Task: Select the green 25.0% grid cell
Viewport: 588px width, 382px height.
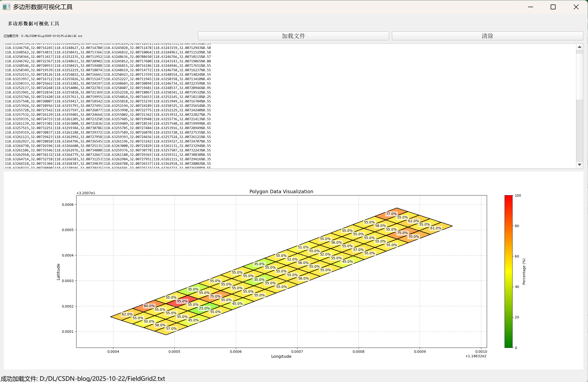Action: (x=204, y=308)
